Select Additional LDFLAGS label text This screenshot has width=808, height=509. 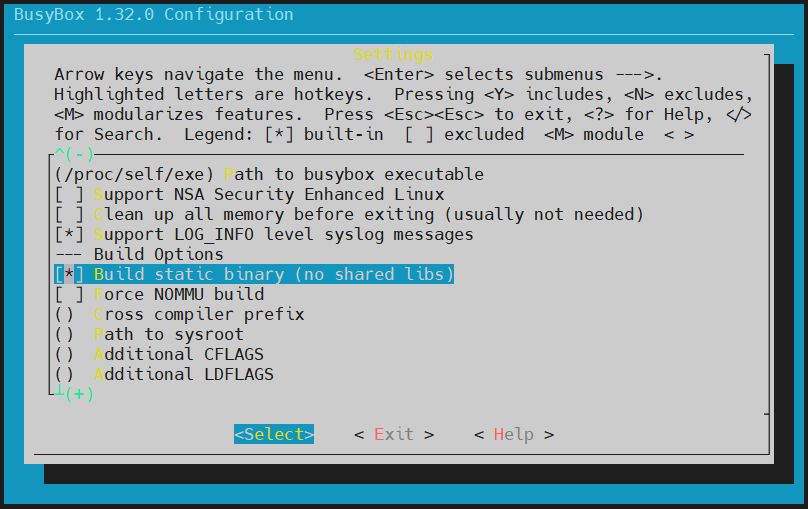pos(183,375)
